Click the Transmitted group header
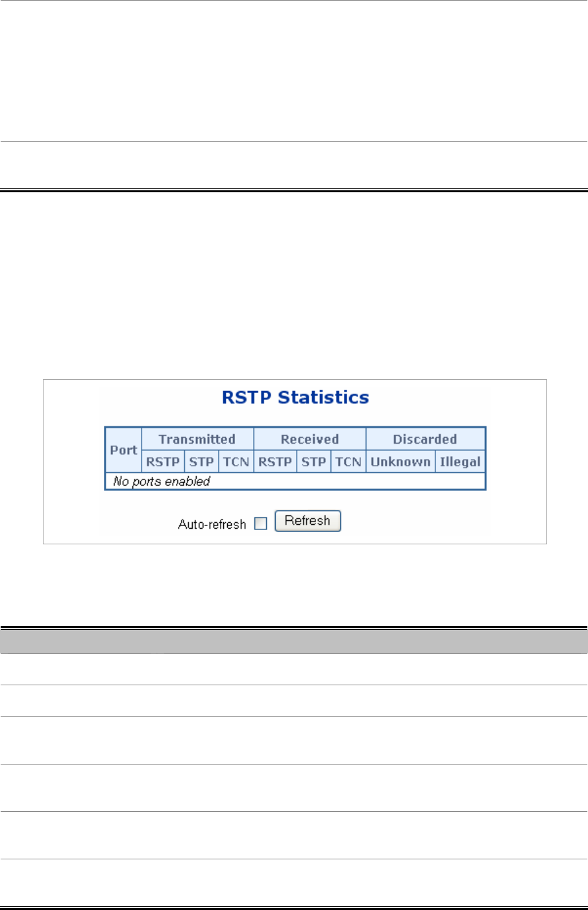Image resolution: width=588 pixels, height=910 pixels. 197,439
